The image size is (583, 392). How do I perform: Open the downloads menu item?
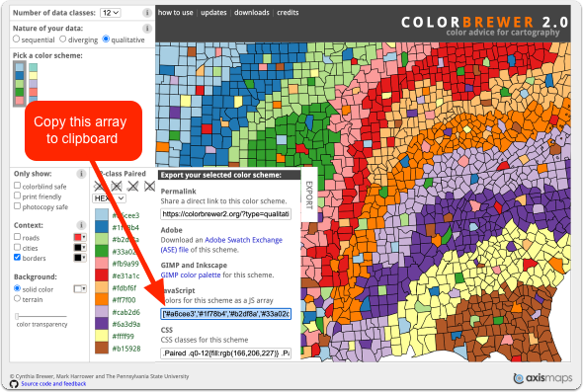252,13
